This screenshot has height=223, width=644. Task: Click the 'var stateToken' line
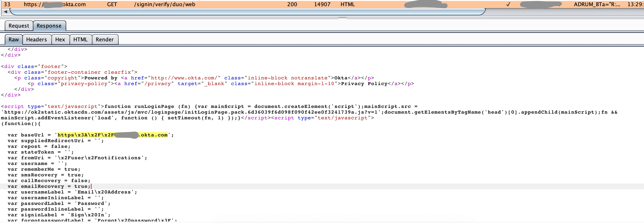tap(41, 152)
